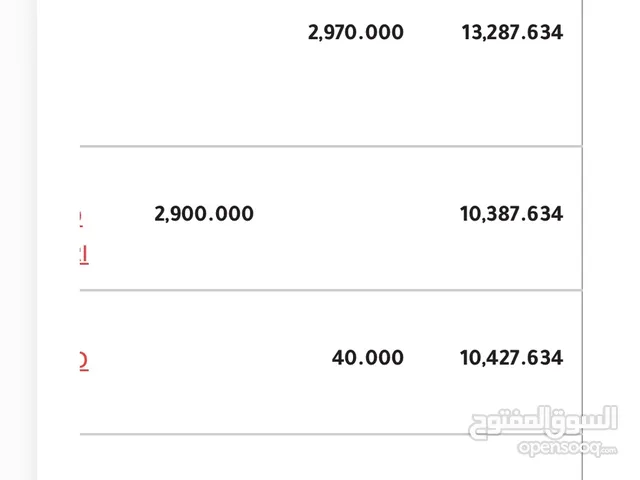Image resolution: width=640 pixels, height=480 pixels.
Task: Click the divider line below the 10,387.634 row
Action: tap(331, 290)
